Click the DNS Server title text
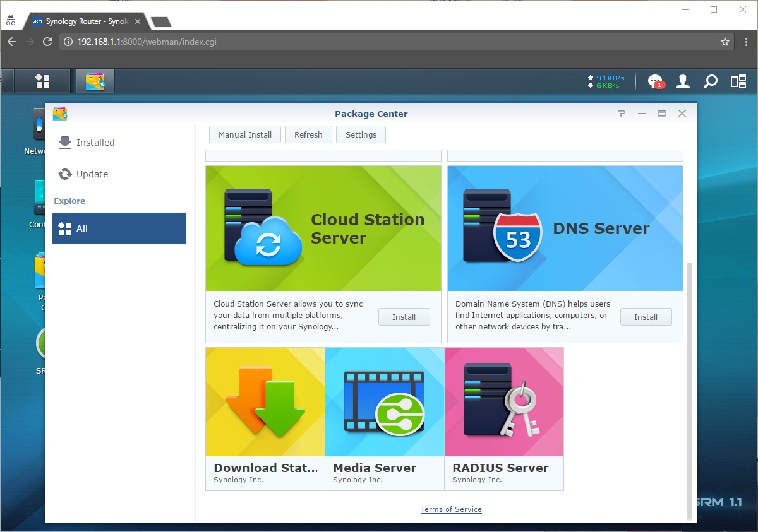 tap(601, 228)
